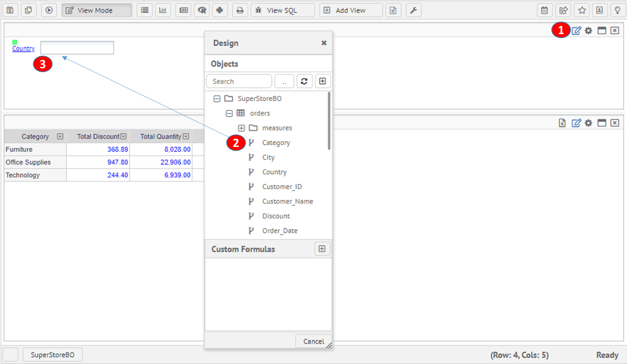Viewport: 627px width, 364px height.
Task: Click the lightbulb icon at top right
Action: (618, 10)
